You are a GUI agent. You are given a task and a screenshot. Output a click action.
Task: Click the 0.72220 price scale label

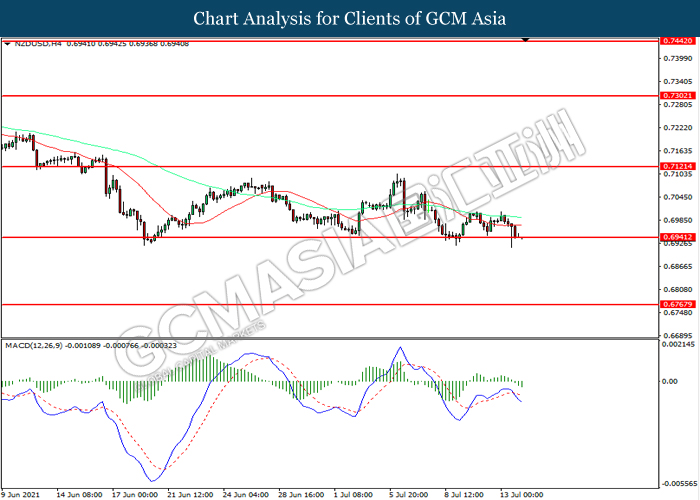[x=678, y=128]
